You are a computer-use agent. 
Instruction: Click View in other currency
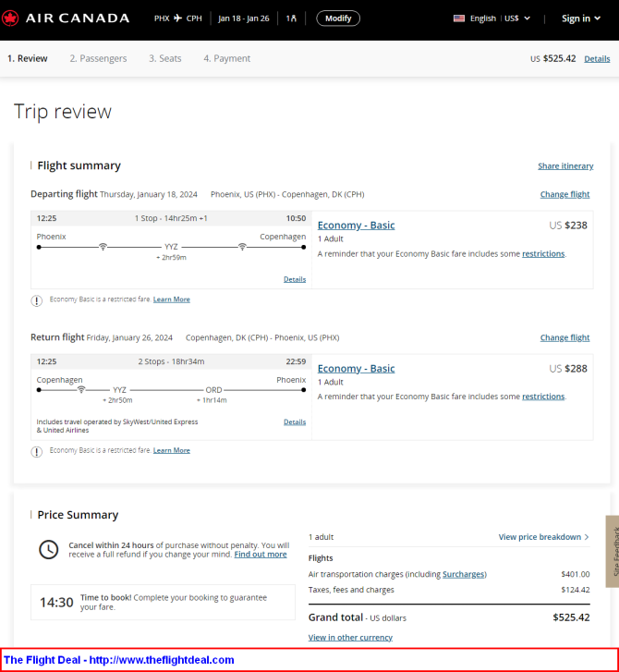[350, 638]
